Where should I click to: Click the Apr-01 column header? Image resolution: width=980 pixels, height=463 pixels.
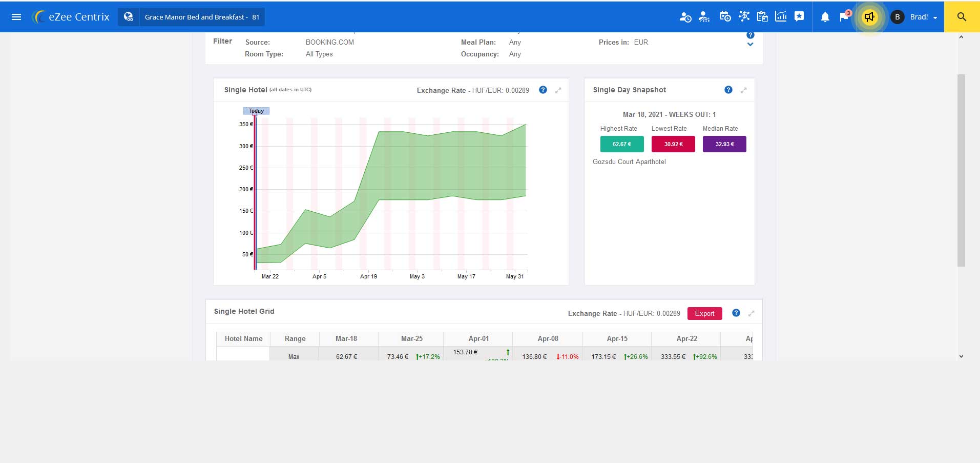tap(478, 339)
